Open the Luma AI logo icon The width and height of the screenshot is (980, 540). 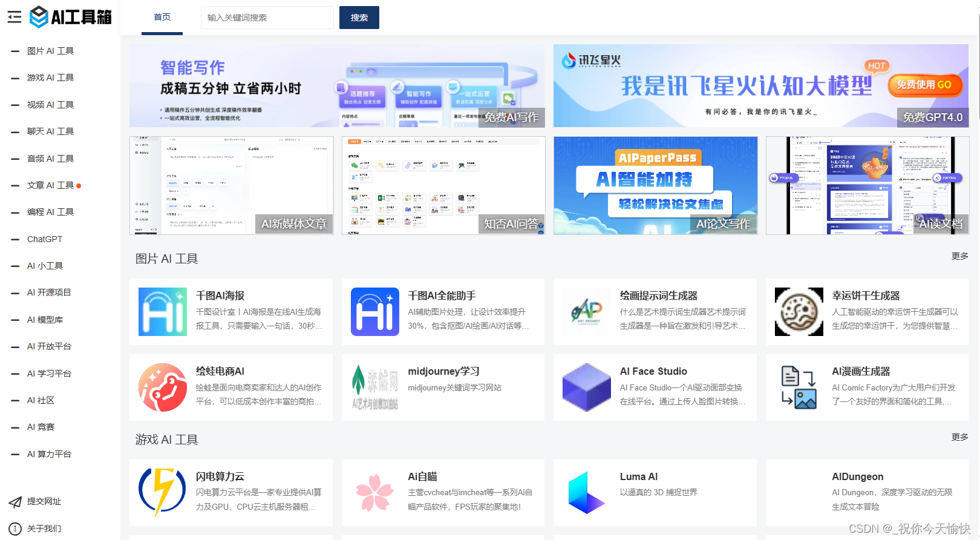pos(587,492)
